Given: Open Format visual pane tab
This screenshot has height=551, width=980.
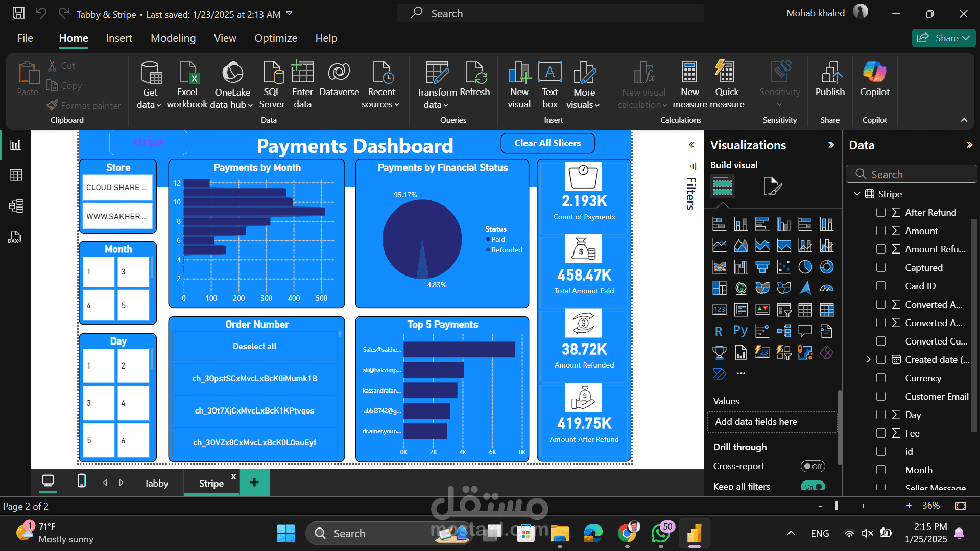Looking at the screenshot, I should point(772,186).
